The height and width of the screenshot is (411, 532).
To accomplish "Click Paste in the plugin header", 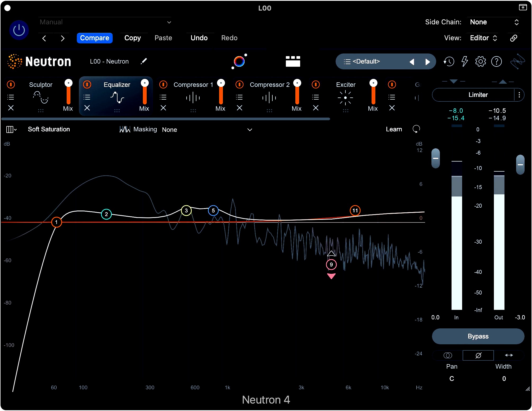I will click(163, 38).
